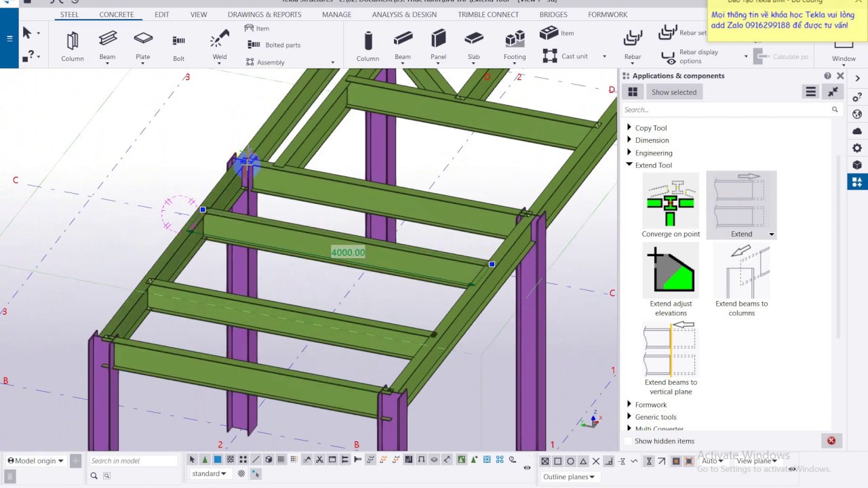Click the collapse panel arrows icon

pos(833,91)
